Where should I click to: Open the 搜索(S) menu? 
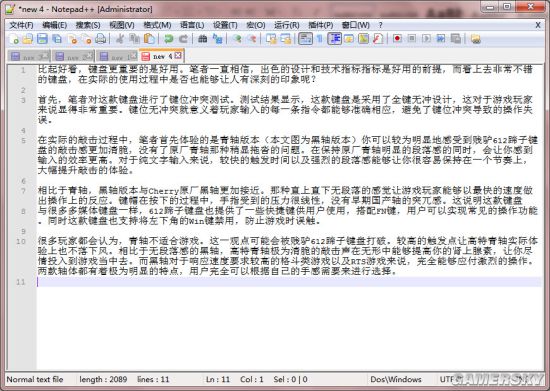[88, 25]
